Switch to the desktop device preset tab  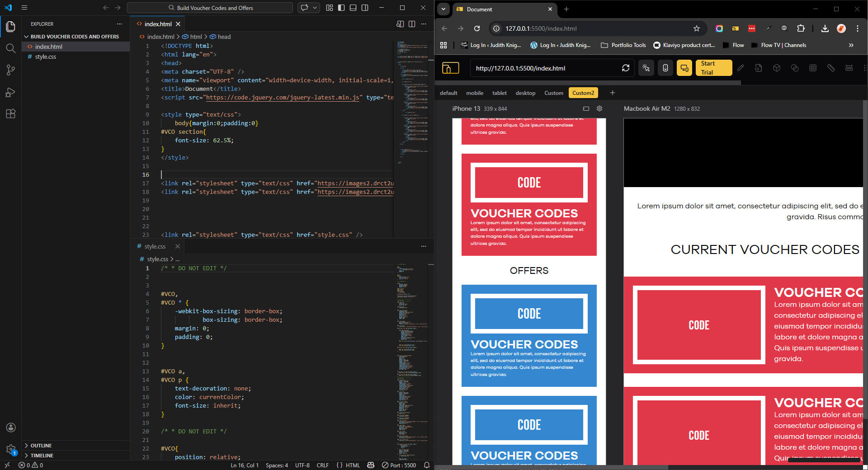[x=525, y=93]
